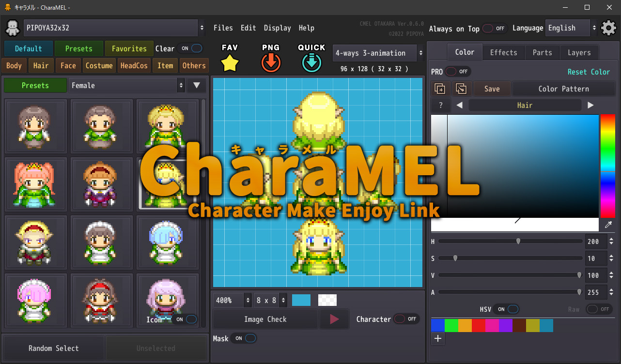Click the QUICK save arrow icon
This screenshot has height=364, width=621.
pos(312,63)
